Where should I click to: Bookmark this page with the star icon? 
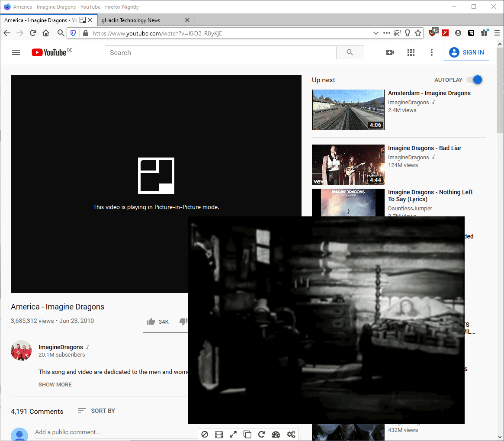tap(418, 33)
